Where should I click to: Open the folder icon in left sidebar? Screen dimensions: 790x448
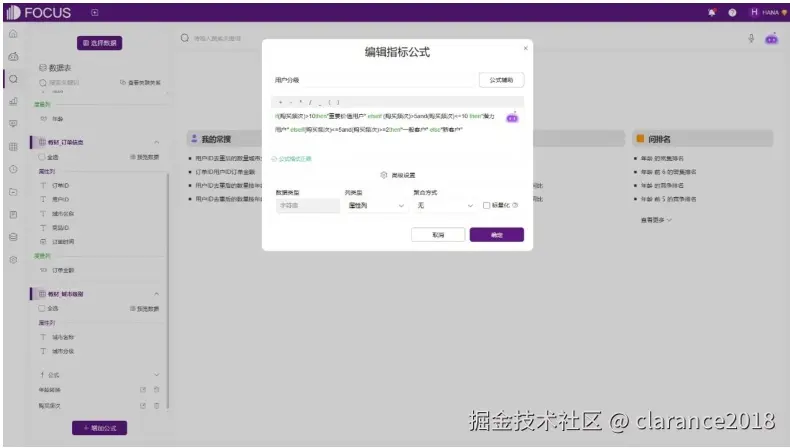tap(13, 192)
